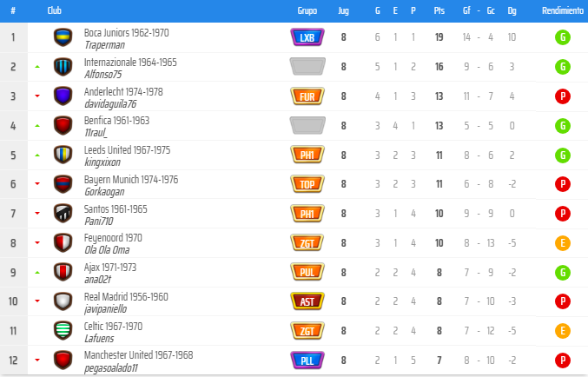588x377 pixels.
Task: Sort table by Pts column header
Action: [439, 11]
